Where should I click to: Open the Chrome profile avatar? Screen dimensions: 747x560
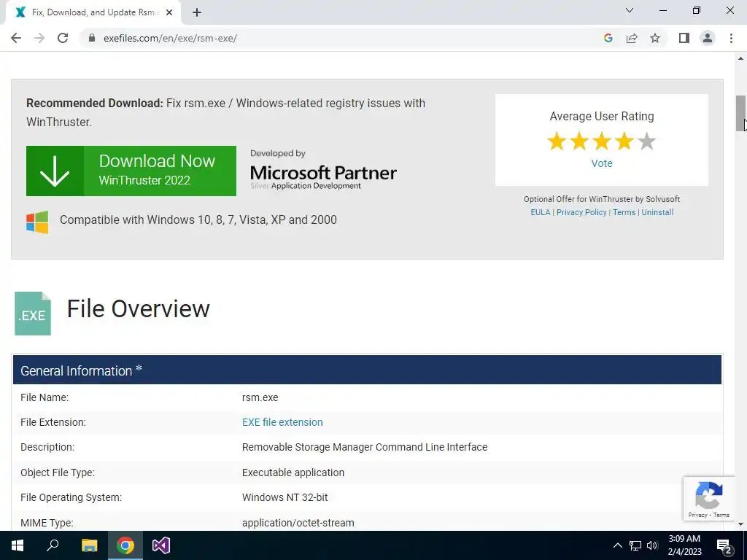(x=708, y=38)
